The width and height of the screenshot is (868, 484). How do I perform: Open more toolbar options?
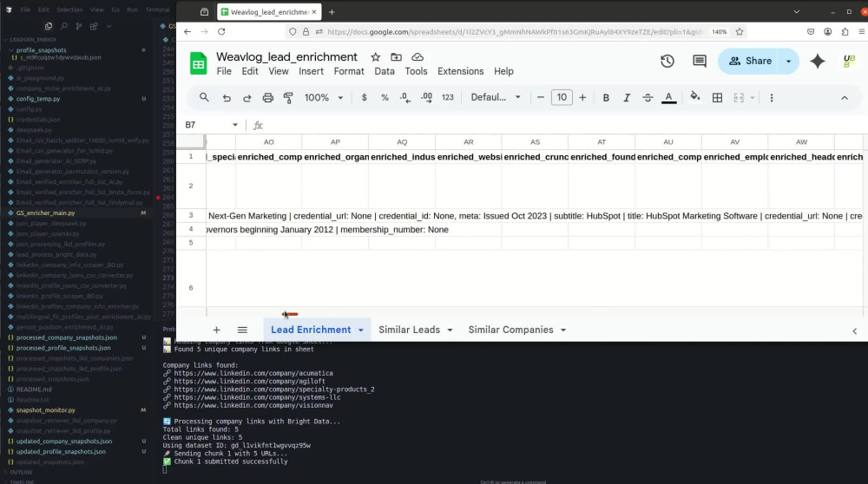click(771, 97)
